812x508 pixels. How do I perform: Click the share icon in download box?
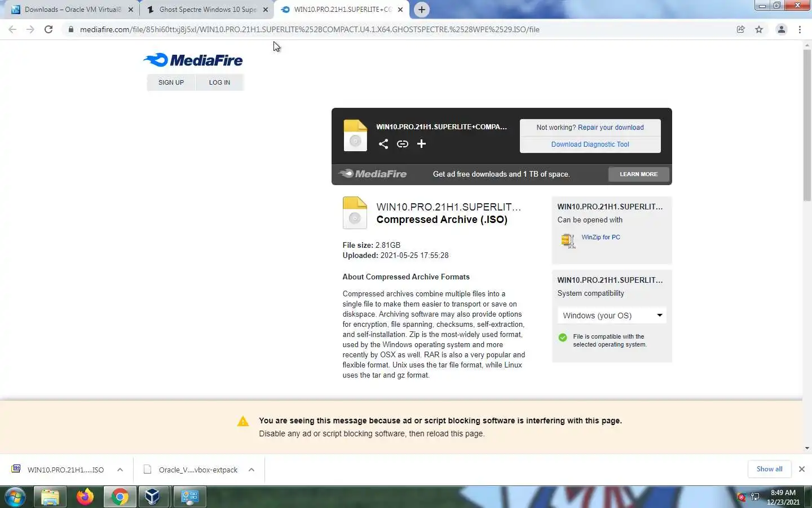pyautogui.click(x=383, y=144)
